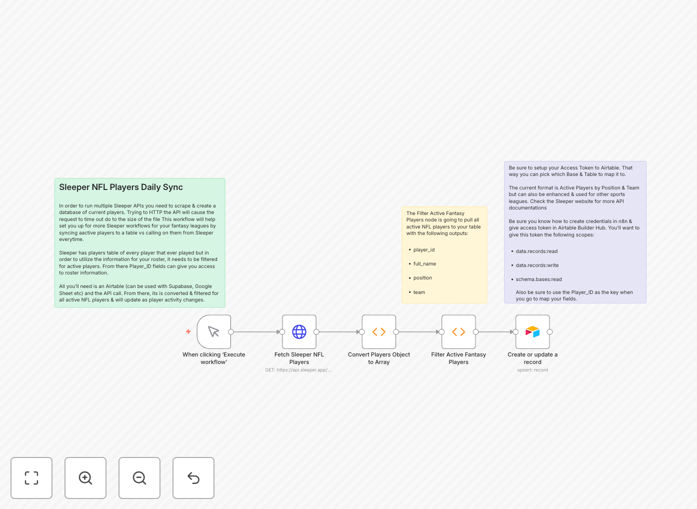Click the Filter Active node's output connector
Viewport: 697px width, 509px height.
tap(476, 332)
